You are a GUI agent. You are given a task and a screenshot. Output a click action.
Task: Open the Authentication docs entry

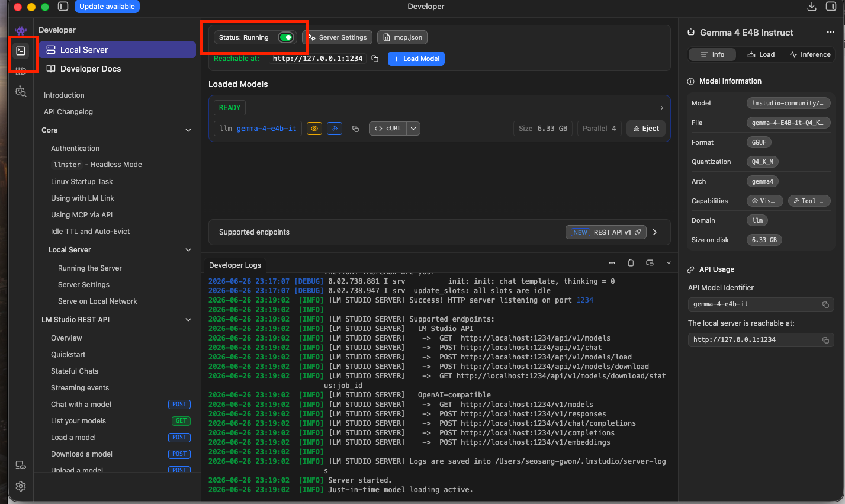coord(75,149)
